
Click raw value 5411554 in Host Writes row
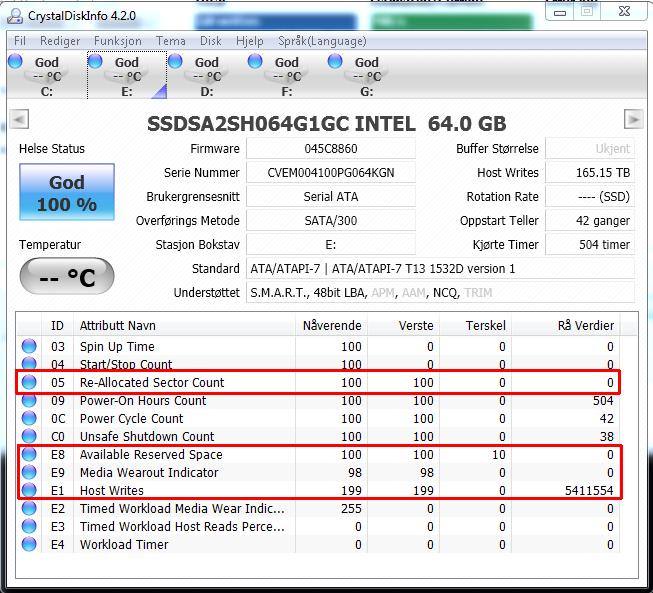(589, 491)
